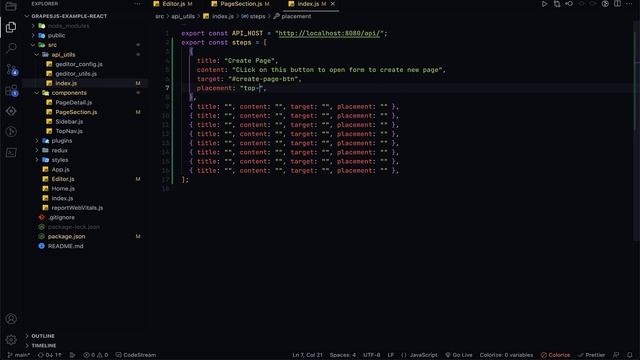Image resolution: width=640 pixels, height=360 pixels.
Task: Click the Ln 7, Col 21 position indicator
Action: pos(307,355)
